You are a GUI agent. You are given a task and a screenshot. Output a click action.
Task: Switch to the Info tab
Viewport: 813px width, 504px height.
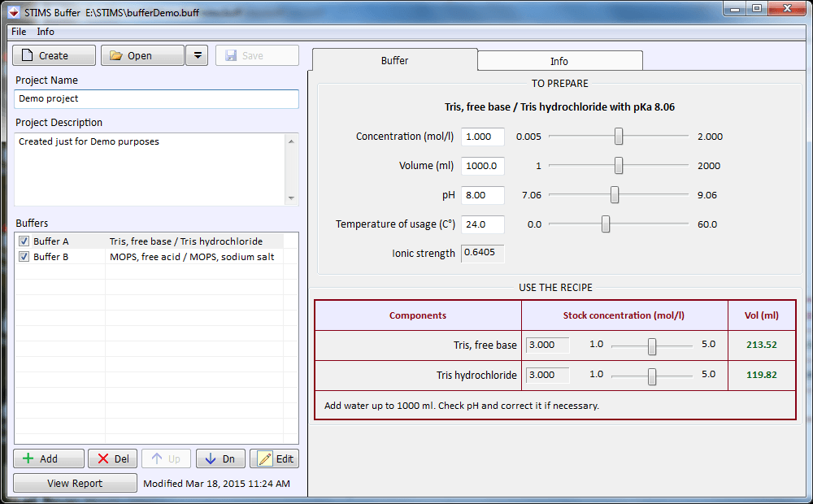[559, 60]
